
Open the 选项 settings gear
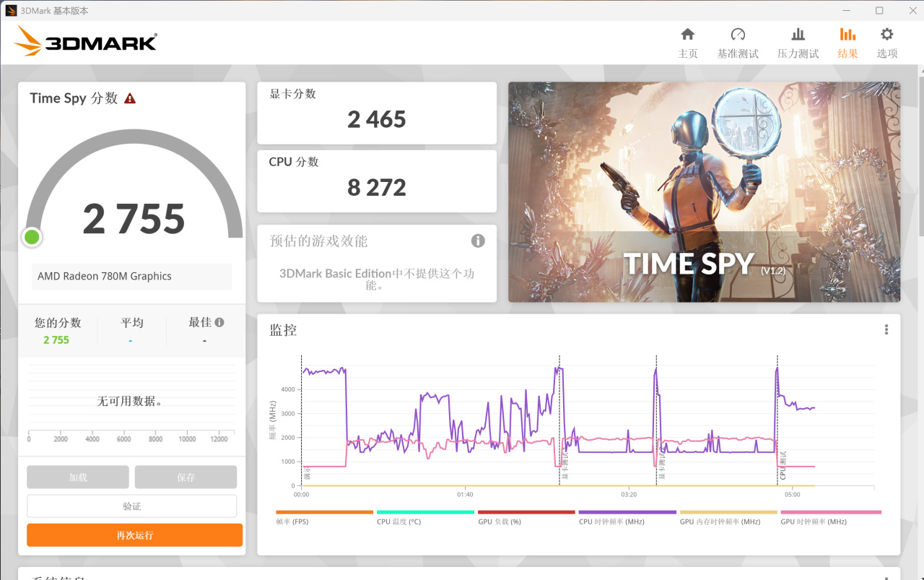point(887,43)
